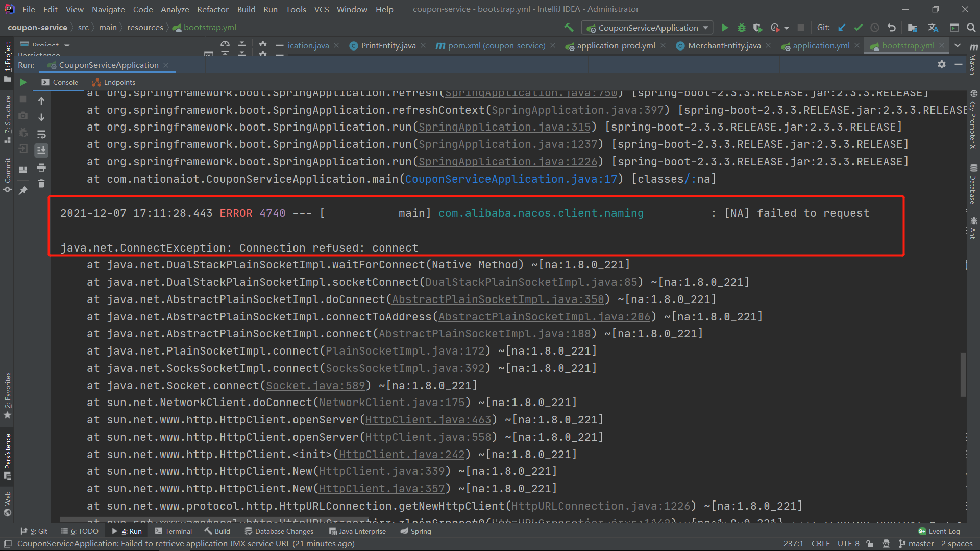Screen dimensions: 980x551
Task: Open CouponServiceApplication.java:17 stack trace link
Action: (x=511, y=179)
